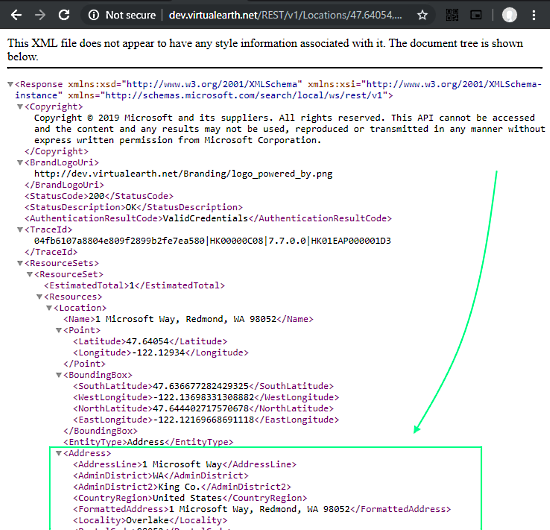550x530 pixels.
Task: Click the AdminDistrict2 King Co. line
Action: [x=182, y=487]
